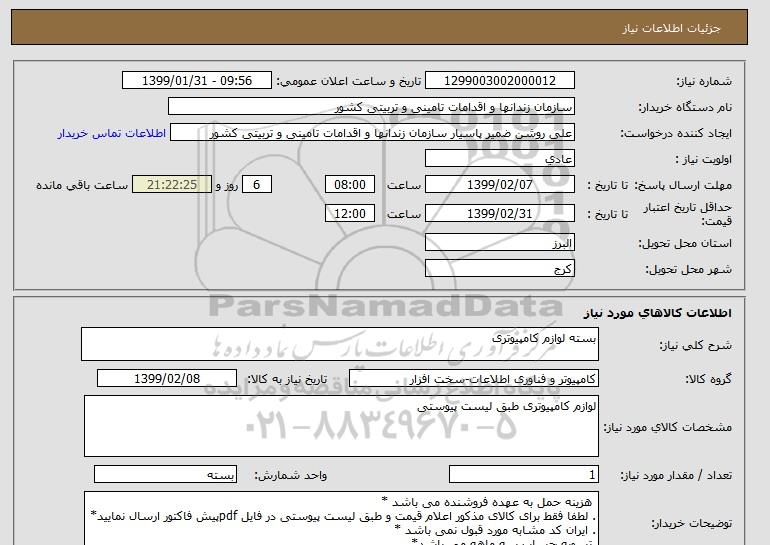770x545 pixels.
Task: Click the buyer notes text area
Action: point(341,518)
